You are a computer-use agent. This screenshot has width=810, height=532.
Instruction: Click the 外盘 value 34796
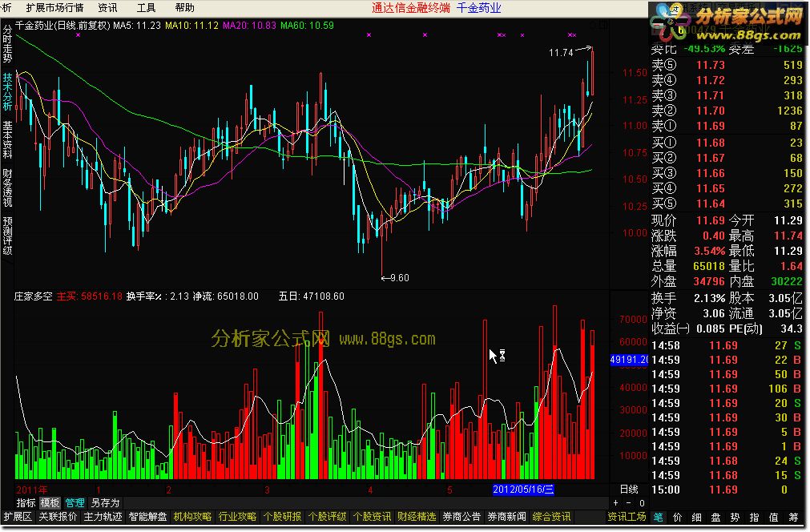pyautogui.click(x=709, y=281)
